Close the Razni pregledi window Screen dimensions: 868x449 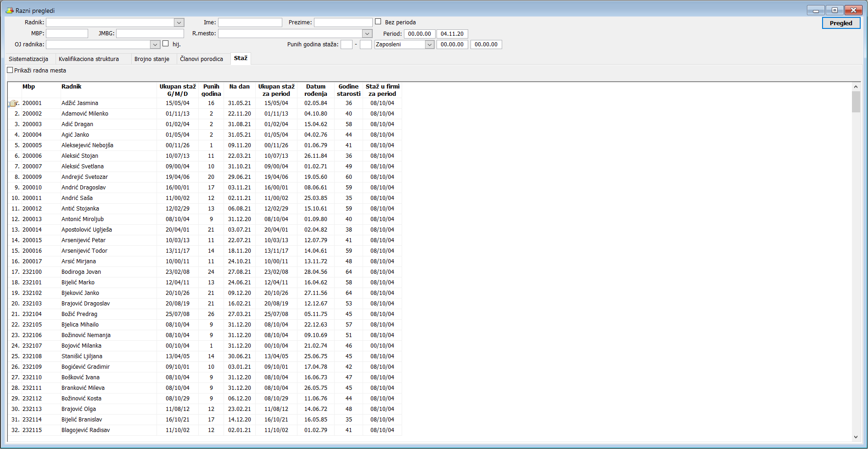[853, 10]
